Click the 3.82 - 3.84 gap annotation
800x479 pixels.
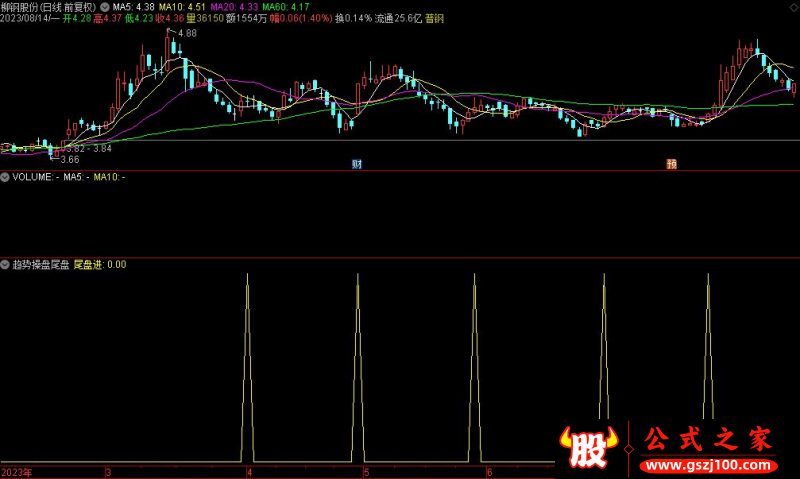coord(89,148)
